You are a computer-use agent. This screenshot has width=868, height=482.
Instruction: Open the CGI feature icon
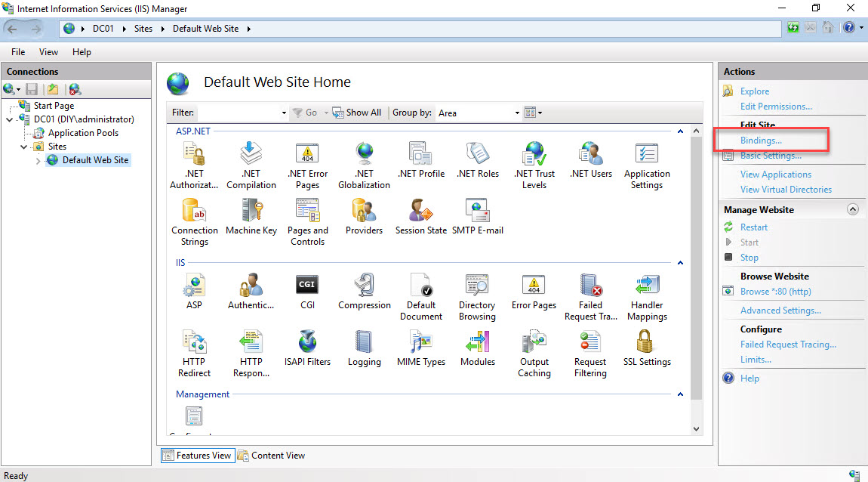point(307,292)
